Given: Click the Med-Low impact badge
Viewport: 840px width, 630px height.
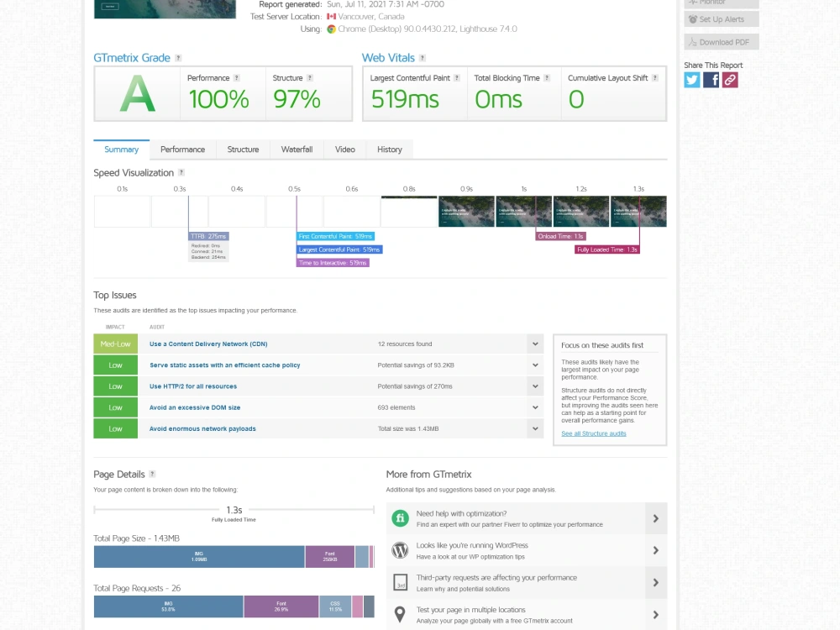Looking at the screenshot, I should click(116, 344).
